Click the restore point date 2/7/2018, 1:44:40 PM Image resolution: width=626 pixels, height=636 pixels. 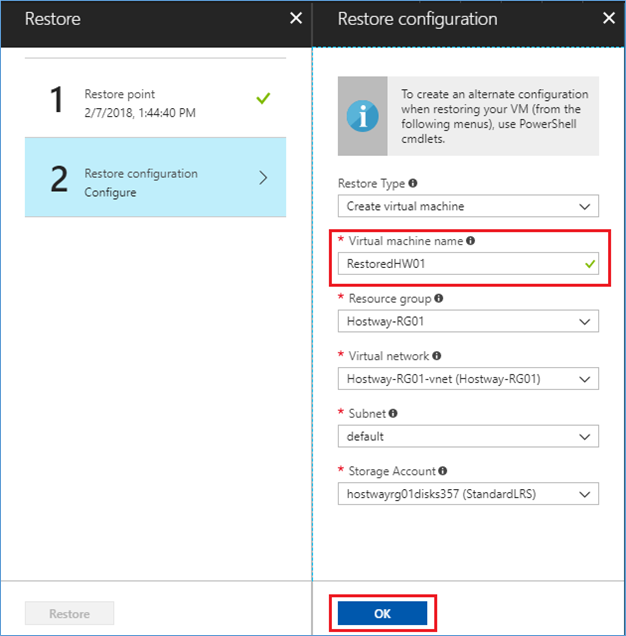pyautogui.click(x=140, y=113)
